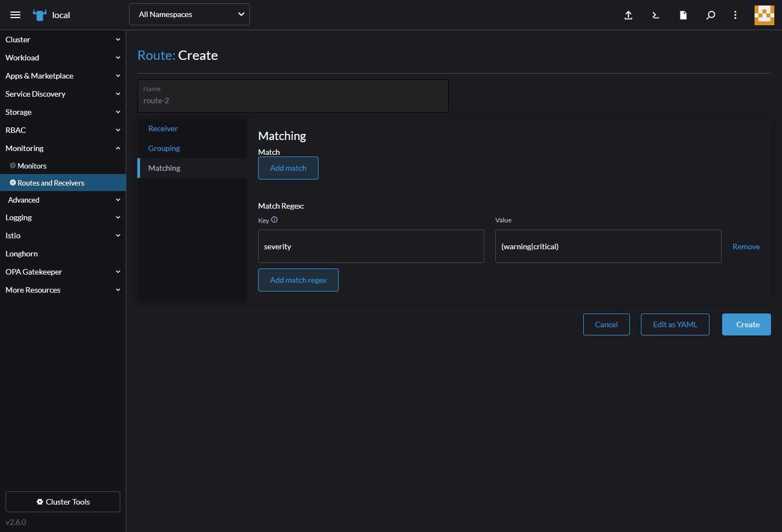Expand the OPA Gatekeeper section
The height and width of the screenshot is (532, 782).
click(x=63, y=272)
